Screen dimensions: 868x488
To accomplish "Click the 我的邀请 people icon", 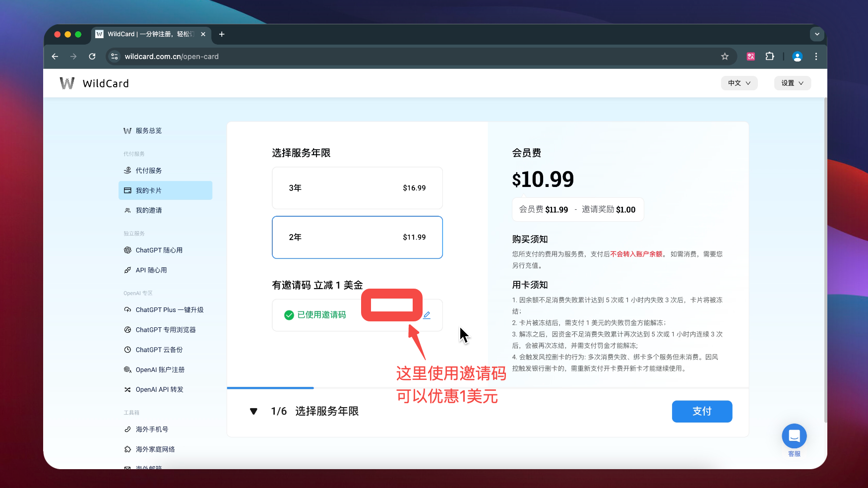I will 127,210.
